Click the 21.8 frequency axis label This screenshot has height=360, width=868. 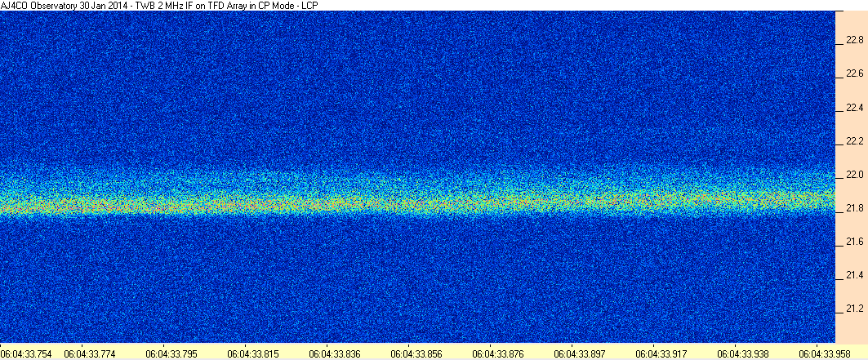(855, 208)
